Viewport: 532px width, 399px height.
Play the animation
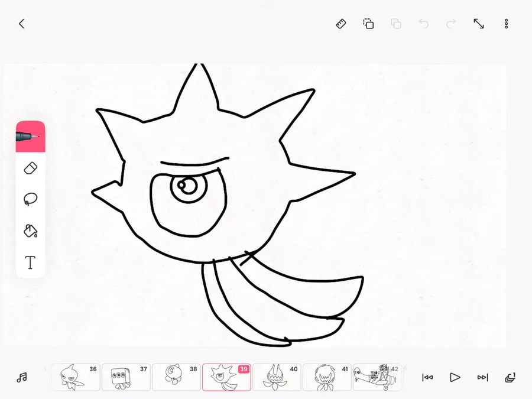pos(455,377)
